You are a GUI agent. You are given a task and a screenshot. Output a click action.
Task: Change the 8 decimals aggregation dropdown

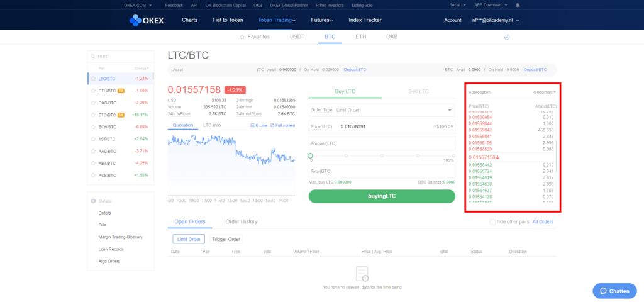pos(545,92)
